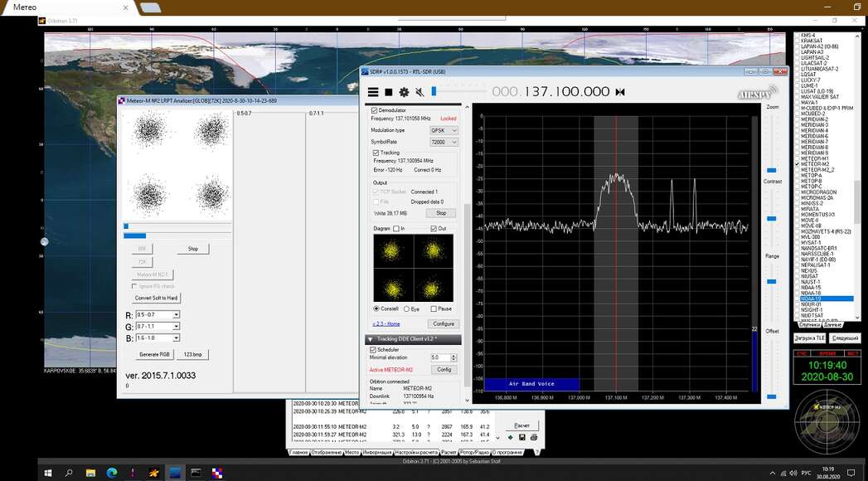Click the Orbitron help question mark tab
Image resolution: width=868 pixels, height=481 pixels.
click(536, 452)
